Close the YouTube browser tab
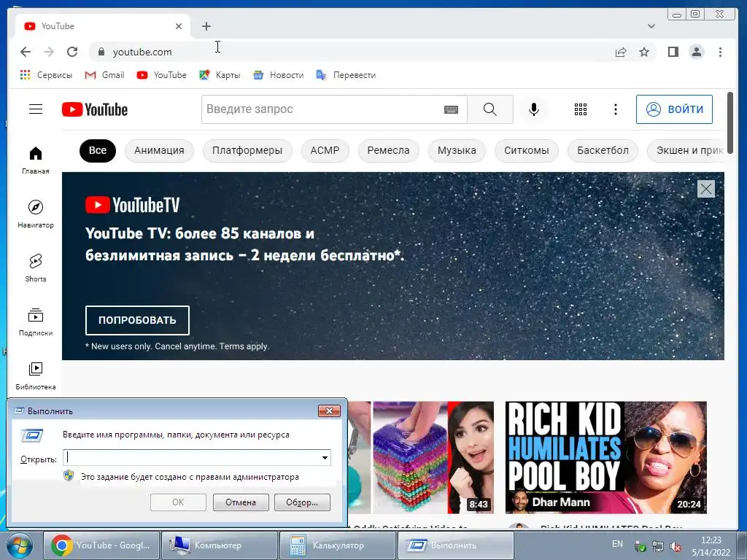The width and height of the screenshot is (747, 560). pyautogui.click(x=179, y=26)
